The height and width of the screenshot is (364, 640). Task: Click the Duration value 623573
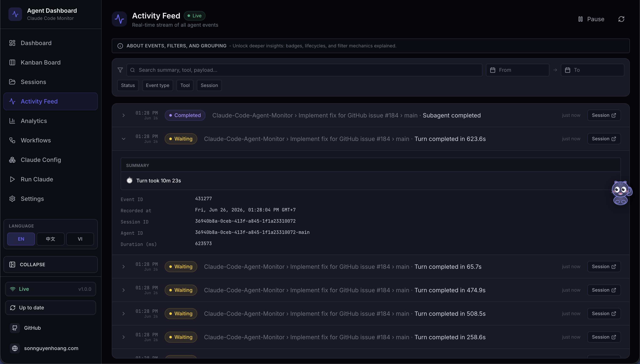(x=203, y=244)
